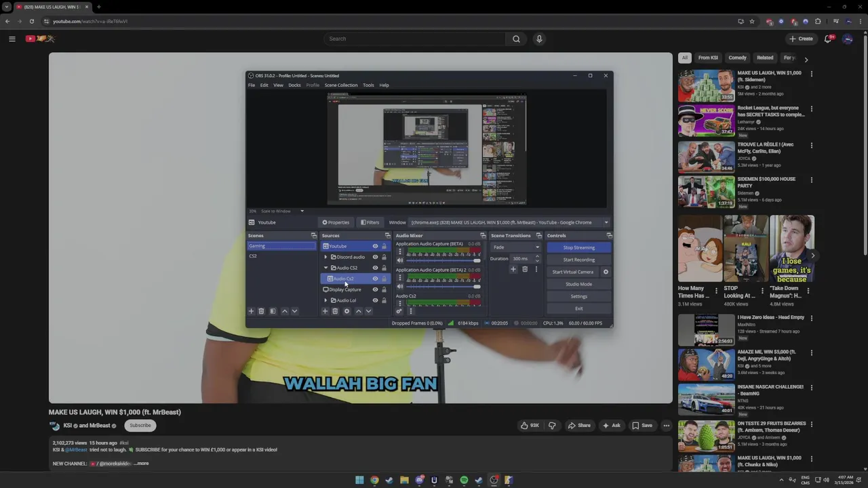Undock the Scene Transitions panel

point(539,235)
